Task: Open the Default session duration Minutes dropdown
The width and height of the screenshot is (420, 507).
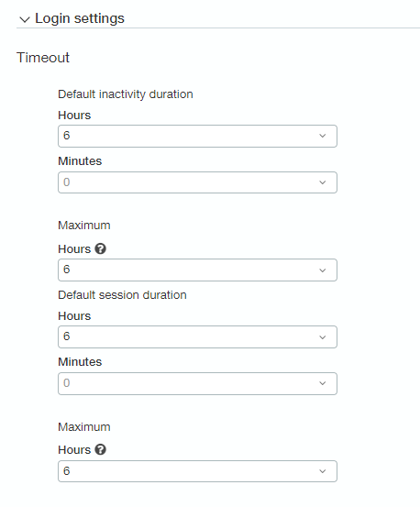Action: point(197,383)
